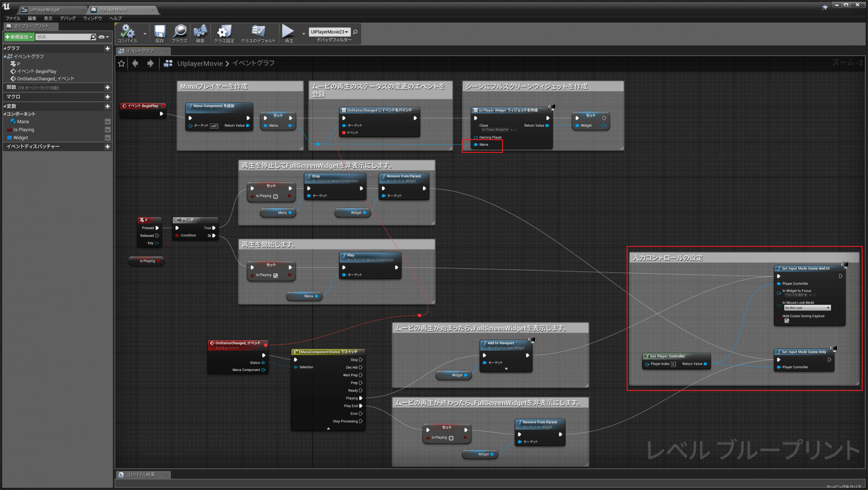This screenshot has height=490, width=868.
Task: Open the デバッグ menu
Action: click(68, 18)
